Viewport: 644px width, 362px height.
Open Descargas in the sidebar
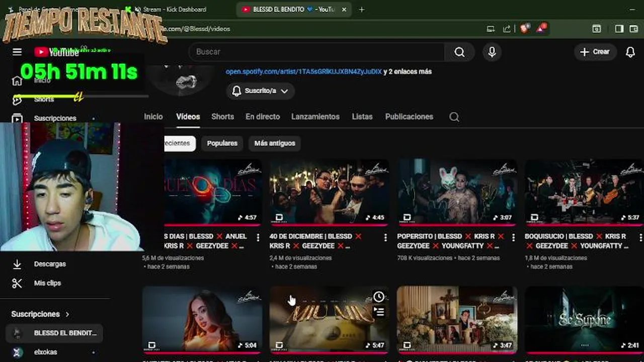[50, 264]
